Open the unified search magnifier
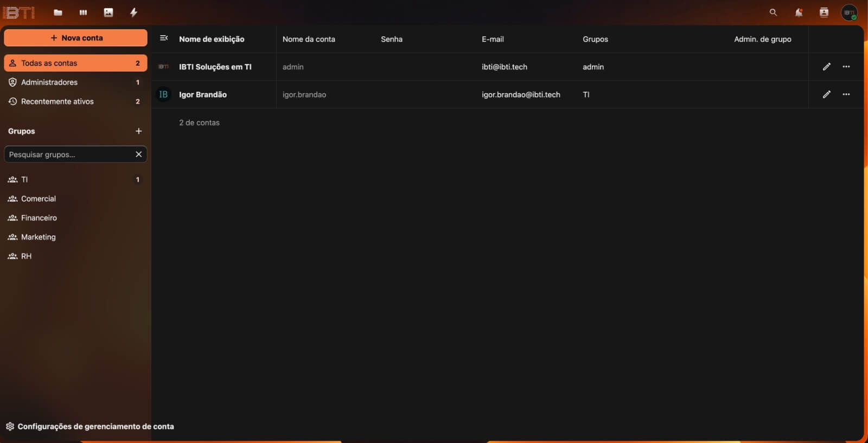 pos(773,12)
